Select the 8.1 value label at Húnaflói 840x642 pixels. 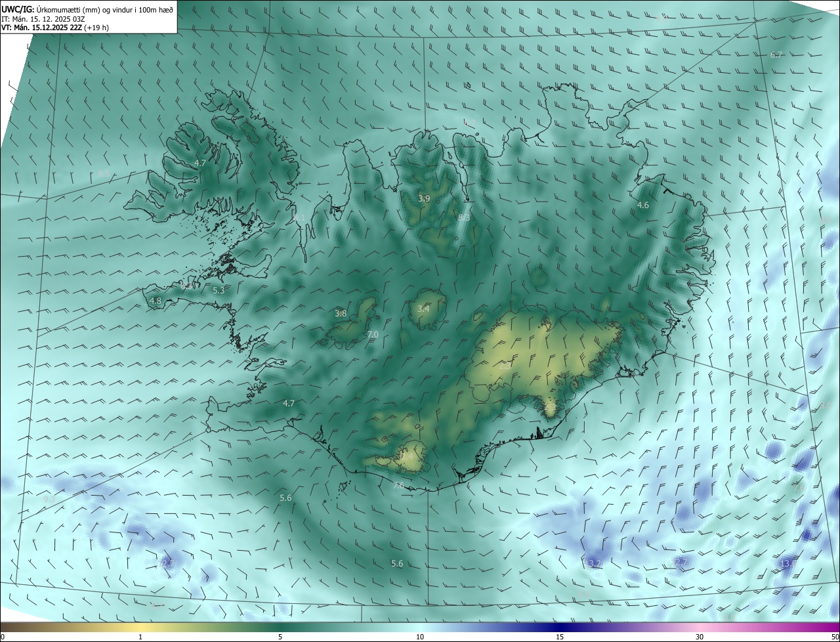pos(299,217)
